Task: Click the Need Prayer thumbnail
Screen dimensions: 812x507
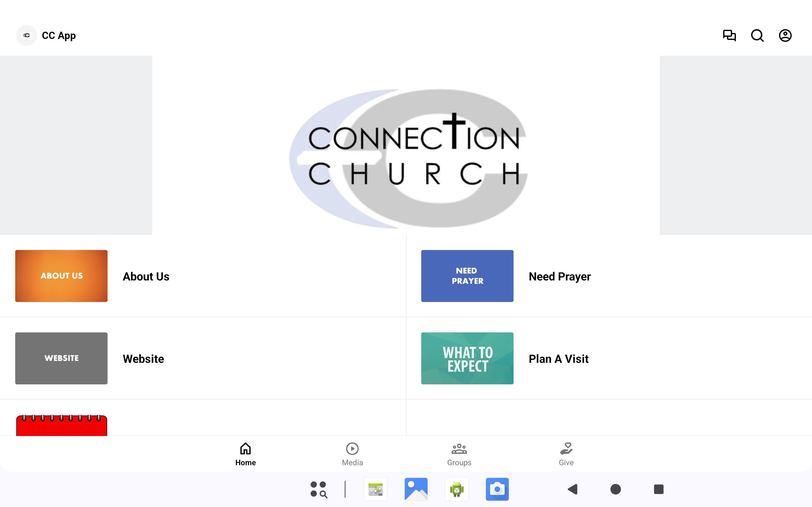Action: point(467,276)
